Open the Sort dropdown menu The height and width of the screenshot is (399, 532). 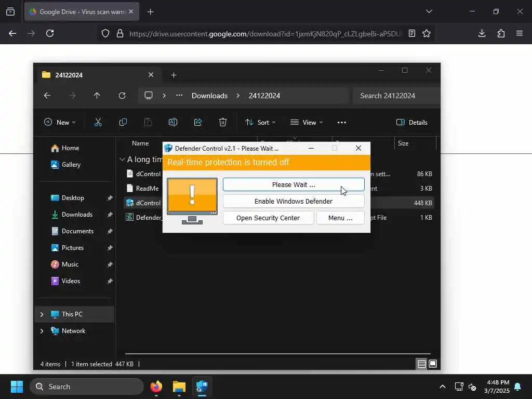(261, 123)
